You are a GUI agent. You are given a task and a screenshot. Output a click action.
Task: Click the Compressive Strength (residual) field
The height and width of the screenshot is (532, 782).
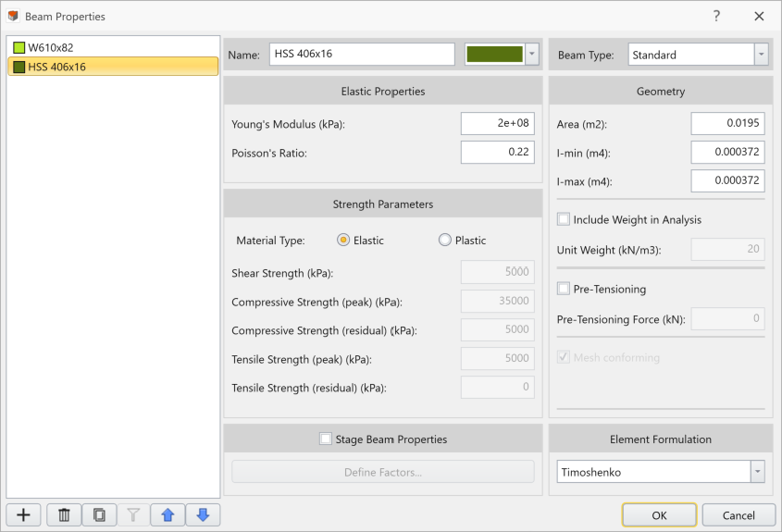coord(498,329)
